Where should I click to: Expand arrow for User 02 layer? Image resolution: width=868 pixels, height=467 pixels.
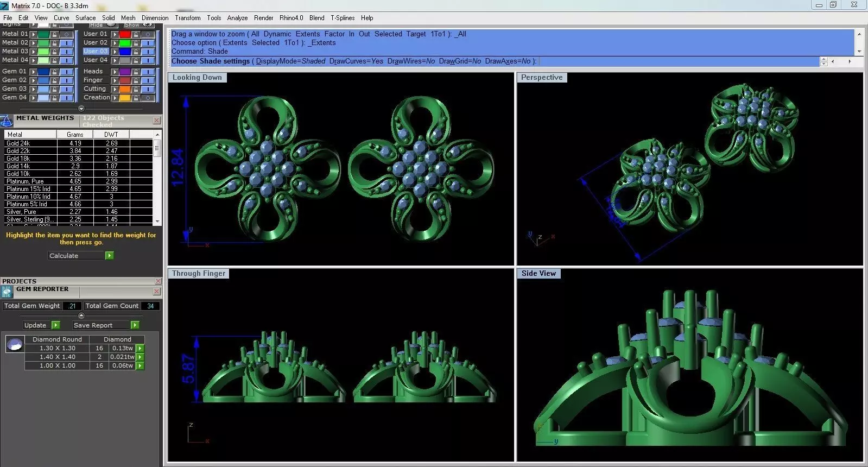click(115, 43)
